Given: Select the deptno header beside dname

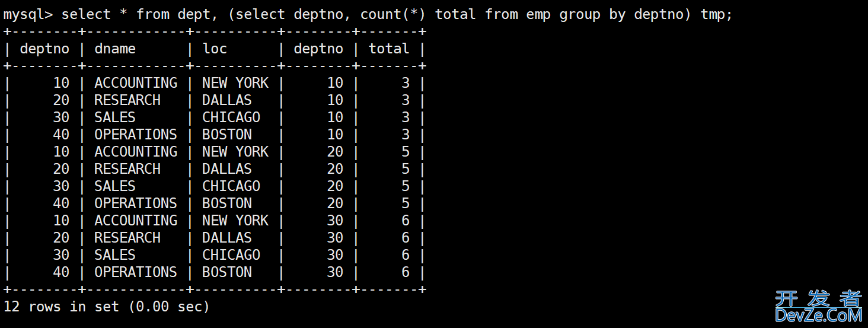Looking at the screenshot, I should coord(44,49).
